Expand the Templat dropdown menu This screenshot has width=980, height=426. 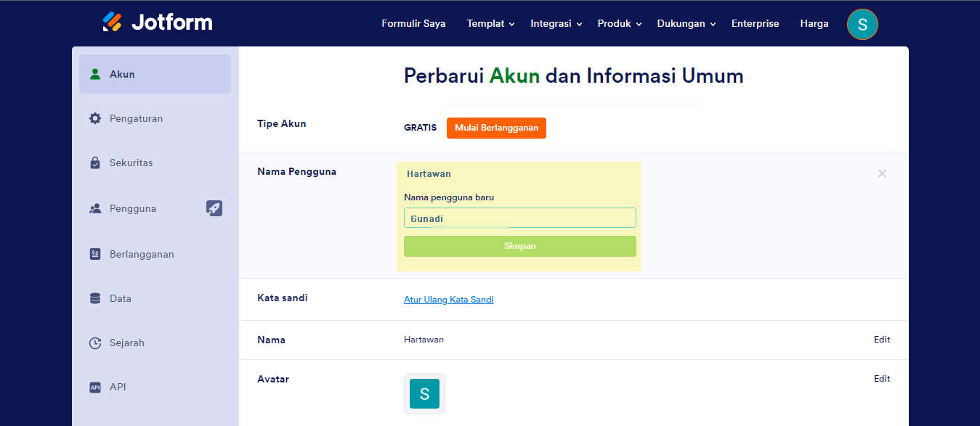[x=491, y=23]
